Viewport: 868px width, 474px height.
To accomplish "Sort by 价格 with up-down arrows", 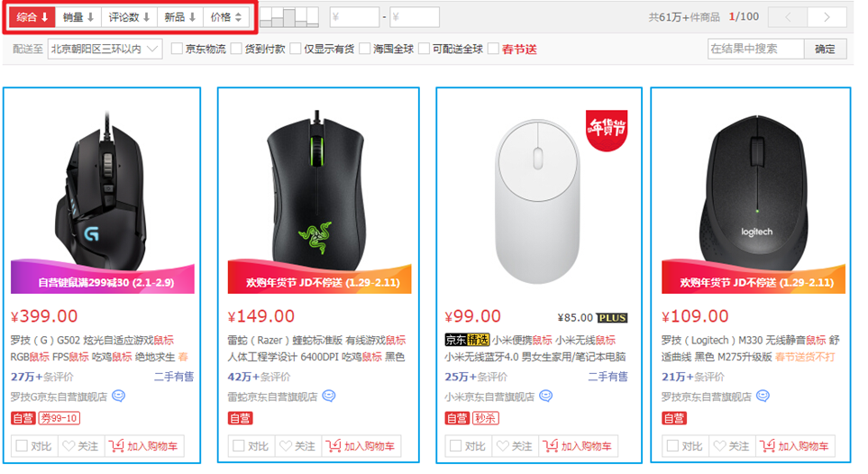I will click(x=226, y=17).
